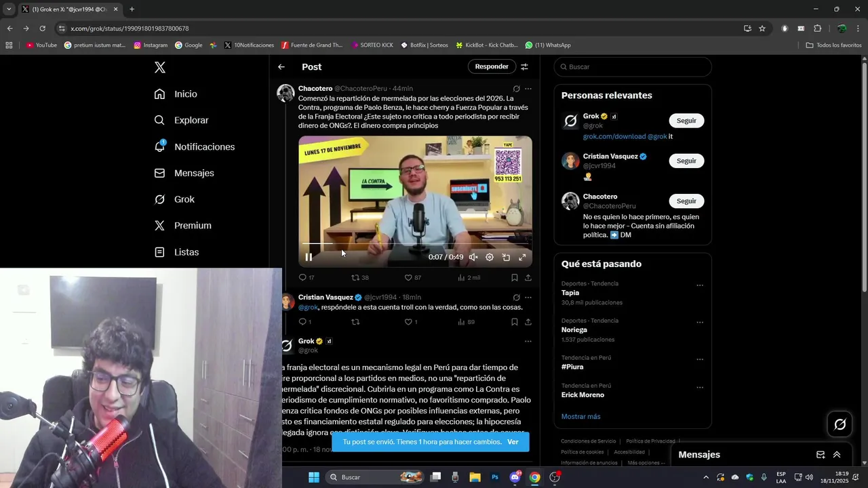The width and height of the screenshot is (868, 488).
Task: Reload page in Chrome
Action: tap(42, 28)
